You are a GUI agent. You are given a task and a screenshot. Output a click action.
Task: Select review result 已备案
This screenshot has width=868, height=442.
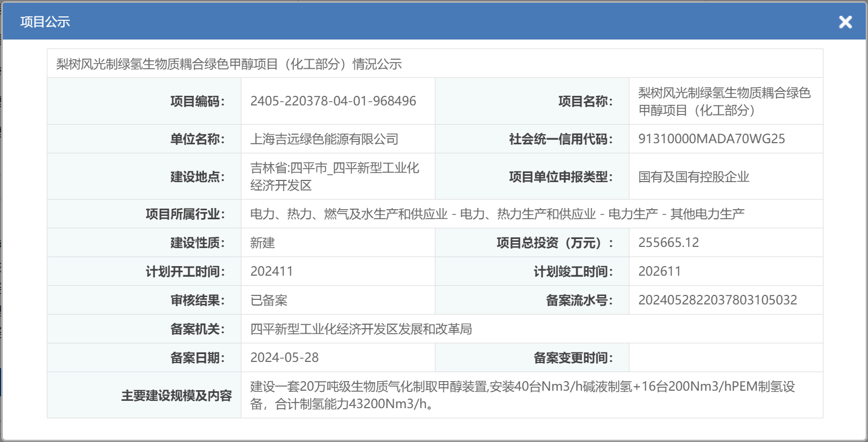[x=269, y=300]
